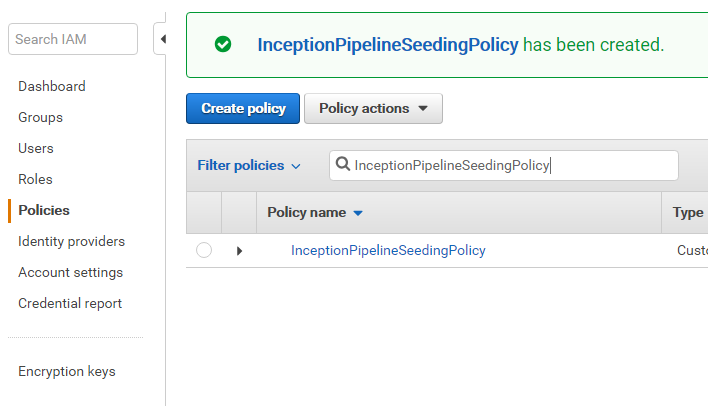Image resolution: width=708 pixels, height=406 pixels.
Task: Click the magnifier icon in policy search
Action: pos(343,163)
